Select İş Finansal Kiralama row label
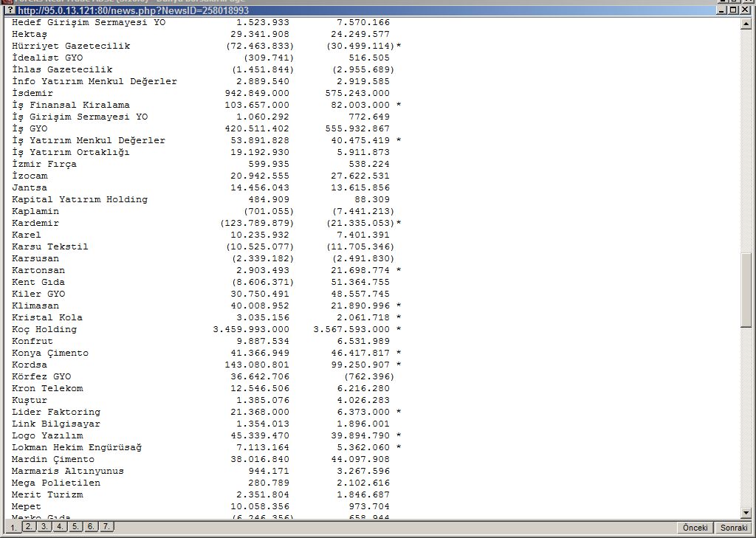The height and width of the screenshot is (538, 756). (x=71, y=105)
